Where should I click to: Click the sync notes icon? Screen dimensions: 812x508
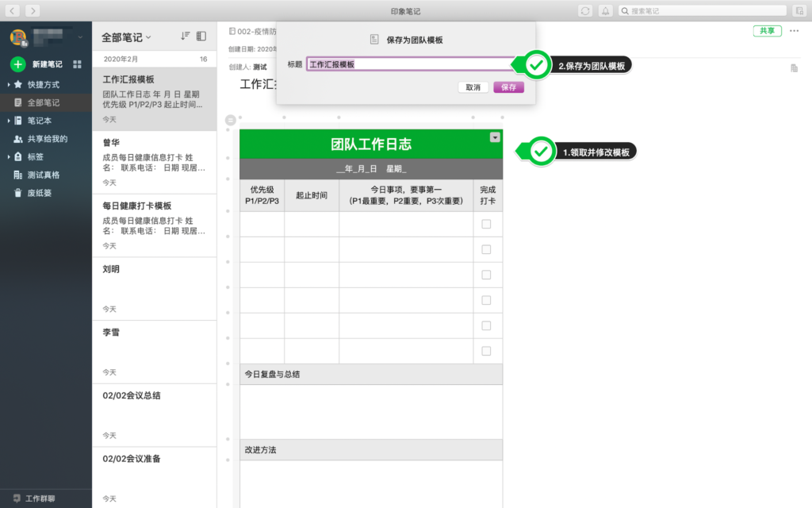[x=585, y=10]
